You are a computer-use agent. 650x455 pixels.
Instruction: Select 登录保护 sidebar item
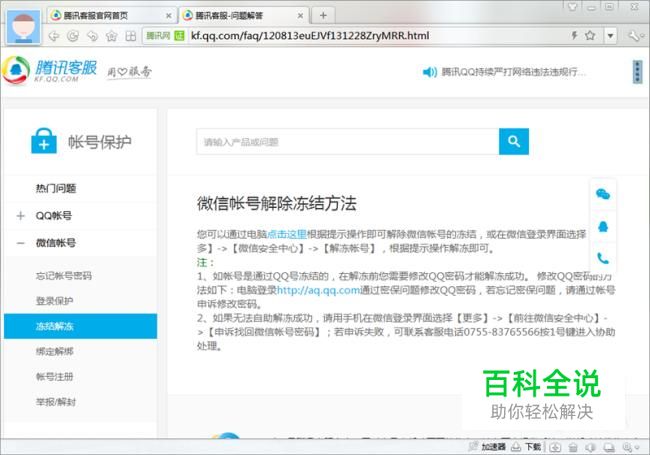tap(54, 301)
